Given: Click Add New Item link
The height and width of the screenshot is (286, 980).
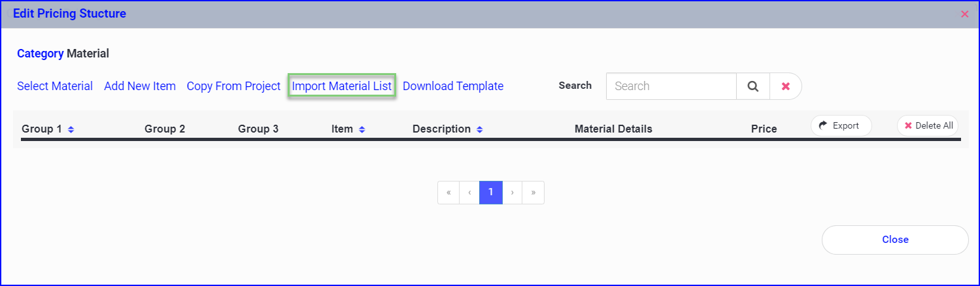Looking at the screenshot, I should click(x=140, y=86).
